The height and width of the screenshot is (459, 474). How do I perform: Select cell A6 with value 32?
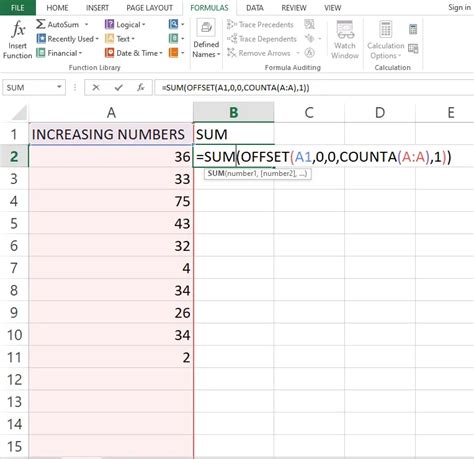point(111,246)
